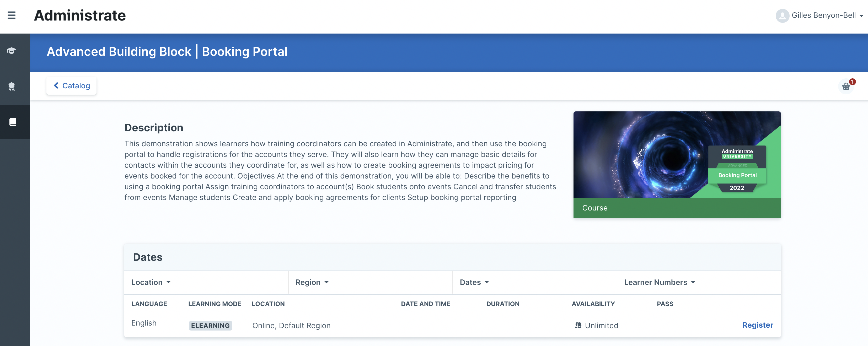Click the DURATION column header

(503, 304)
